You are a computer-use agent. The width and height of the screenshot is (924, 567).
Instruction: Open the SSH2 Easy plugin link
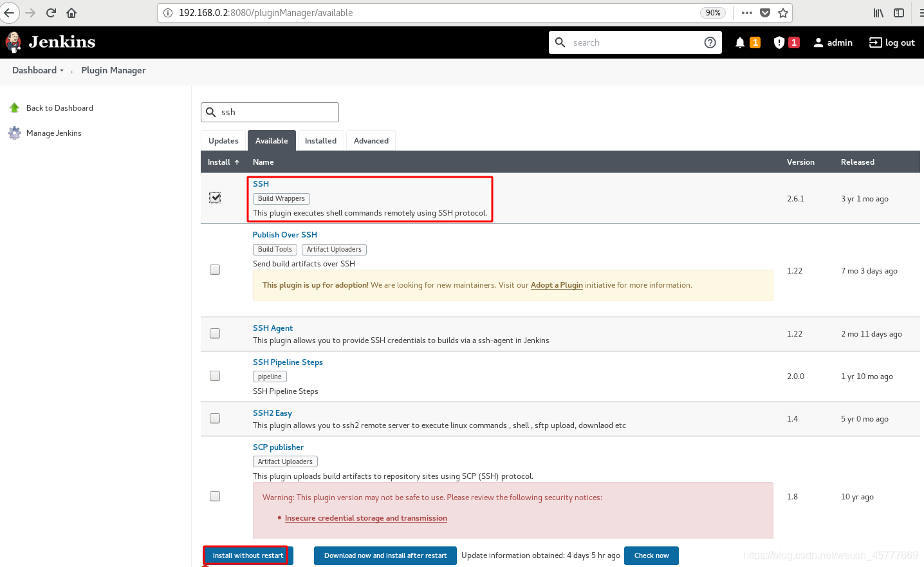[x=272, y=413]
